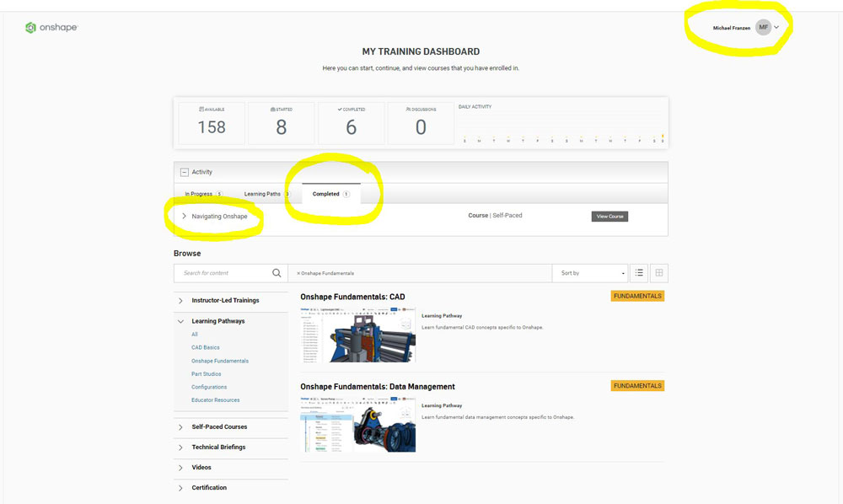The width and height of the screenshot is (843, 504).
Task: Collapse the Activity panel minus icon
Action: (184, 172)
